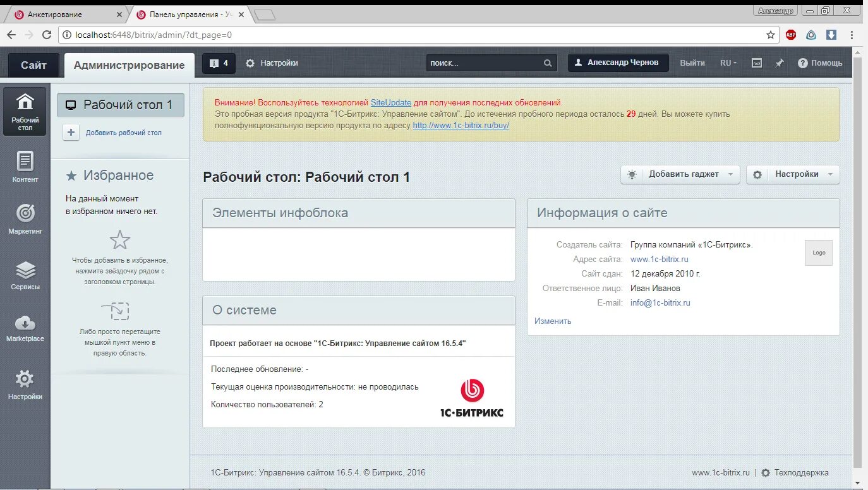Open the Маркетинг sidebar section
Viewport: 868px width, 490px height.
[25, 218]
